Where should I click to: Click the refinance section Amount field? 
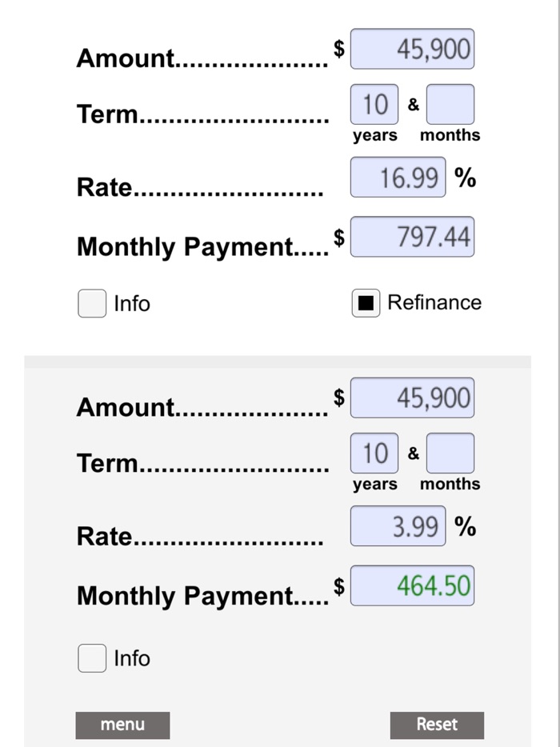(412, 398)
